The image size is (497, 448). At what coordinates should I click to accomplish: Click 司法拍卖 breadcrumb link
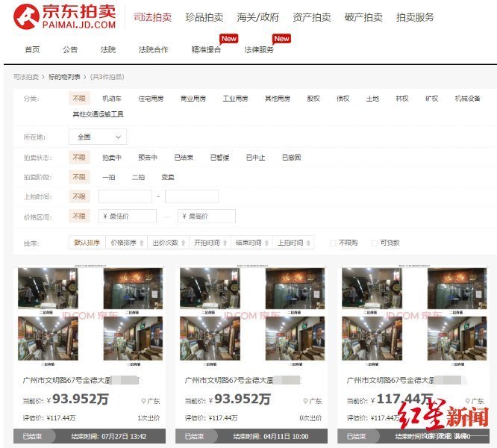coord(26,77)
